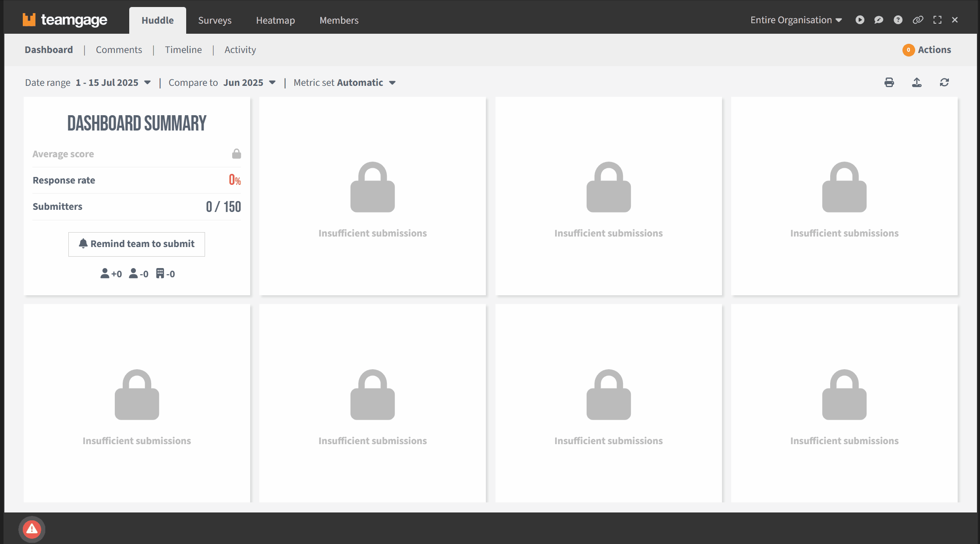Toggle fullscreen mode icon
This screenshot has width=980, height=544.
pos(937,20)
